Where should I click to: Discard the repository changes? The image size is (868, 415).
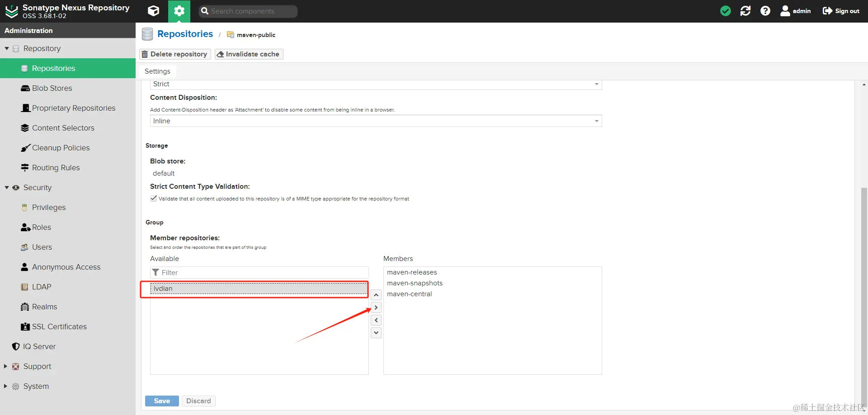(198, 401)
